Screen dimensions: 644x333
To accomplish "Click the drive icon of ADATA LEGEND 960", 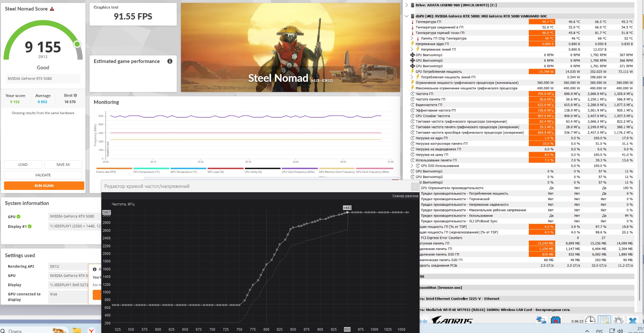I will pyautogui.click(x=412, y=5).
